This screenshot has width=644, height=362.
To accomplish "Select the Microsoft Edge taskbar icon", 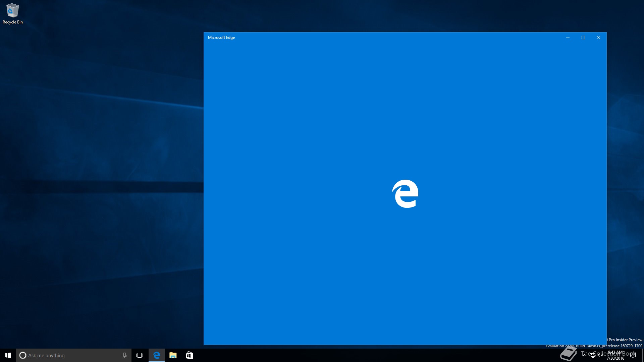I will pos(157,355).
